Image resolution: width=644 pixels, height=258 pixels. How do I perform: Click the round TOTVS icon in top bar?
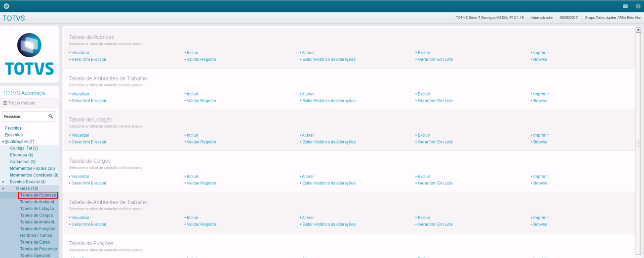[6, 6]
